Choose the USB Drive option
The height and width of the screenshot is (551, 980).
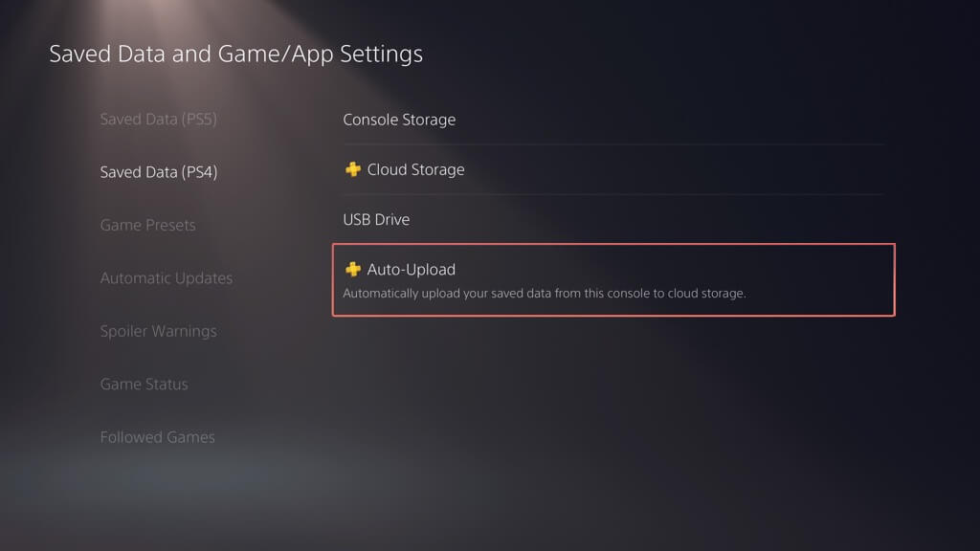click(x=376, y=219)
